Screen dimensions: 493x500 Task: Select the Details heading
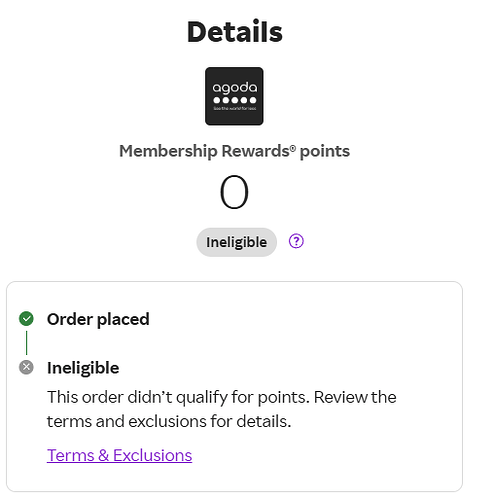(235, 32)
